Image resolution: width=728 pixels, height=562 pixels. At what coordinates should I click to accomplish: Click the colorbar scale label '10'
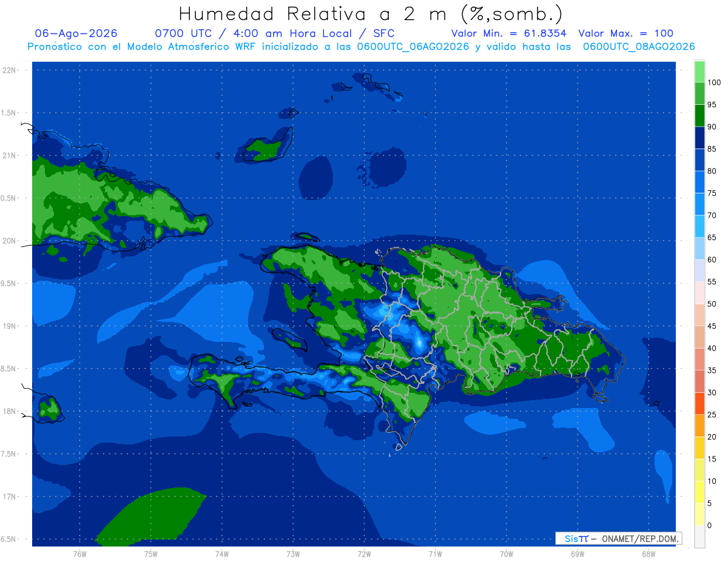(x=712, y=481)
